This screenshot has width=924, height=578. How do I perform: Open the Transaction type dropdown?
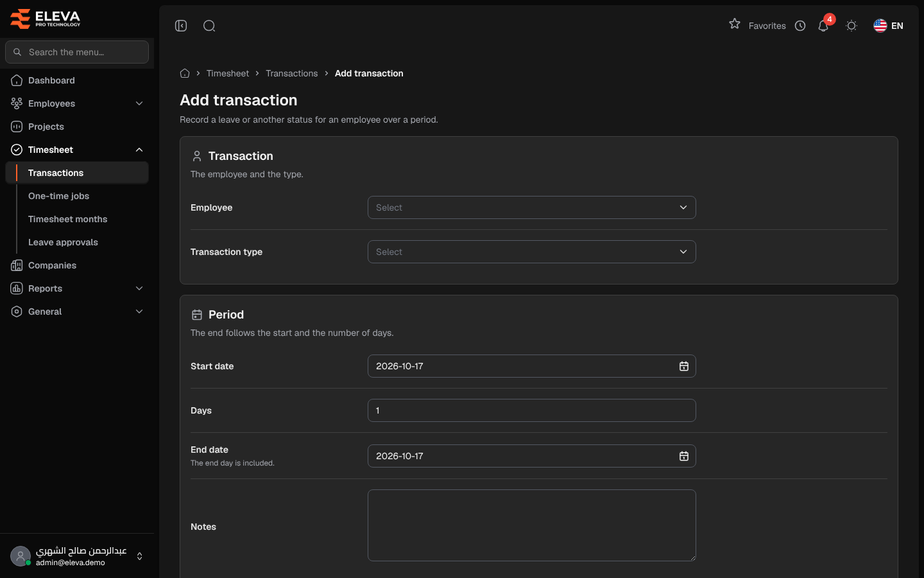point(532,252)
